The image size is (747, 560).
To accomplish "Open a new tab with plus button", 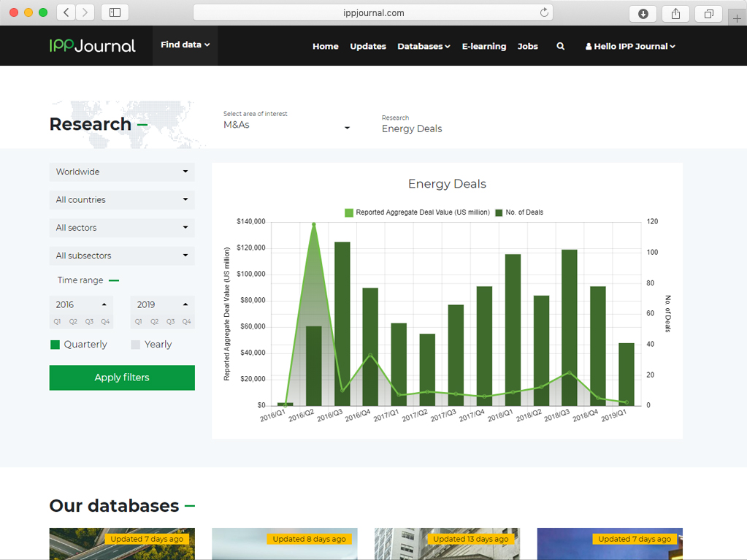I will [x=737, y=18].
